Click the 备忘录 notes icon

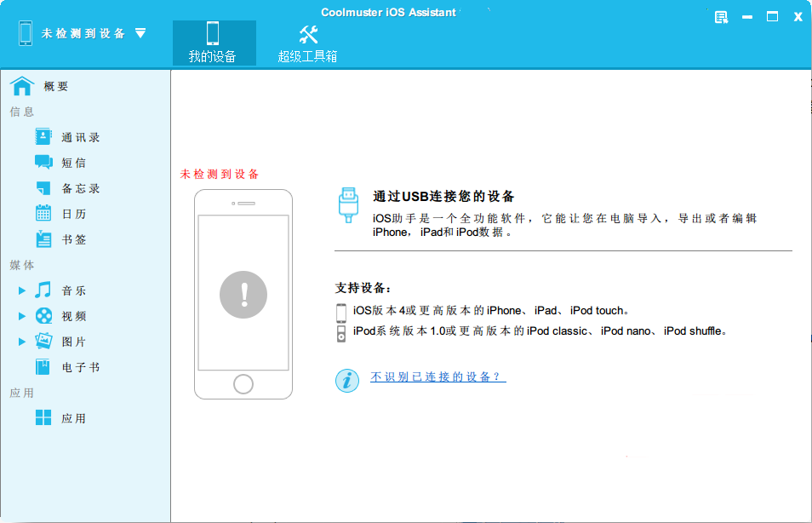[43, 188]
